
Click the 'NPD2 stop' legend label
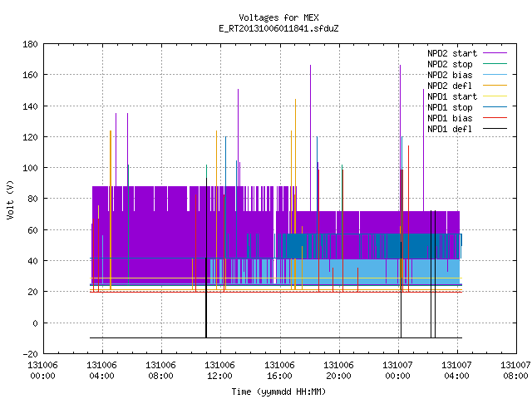point(450,64)
